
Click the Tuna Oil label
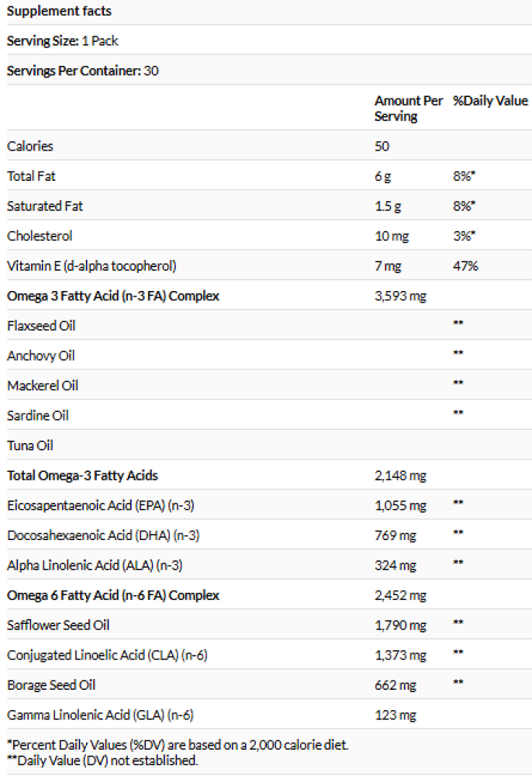click(30, 445)
